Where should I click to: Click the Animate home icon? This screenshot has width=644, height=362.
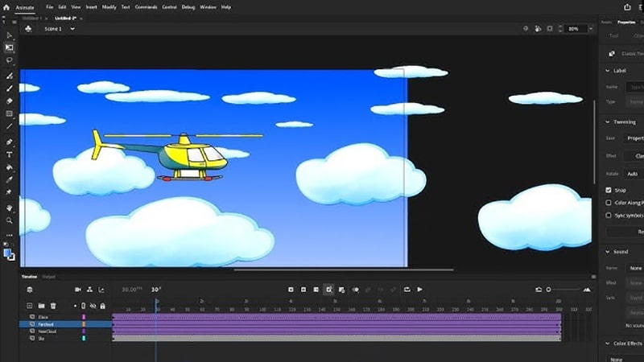(x=6, y=7)
